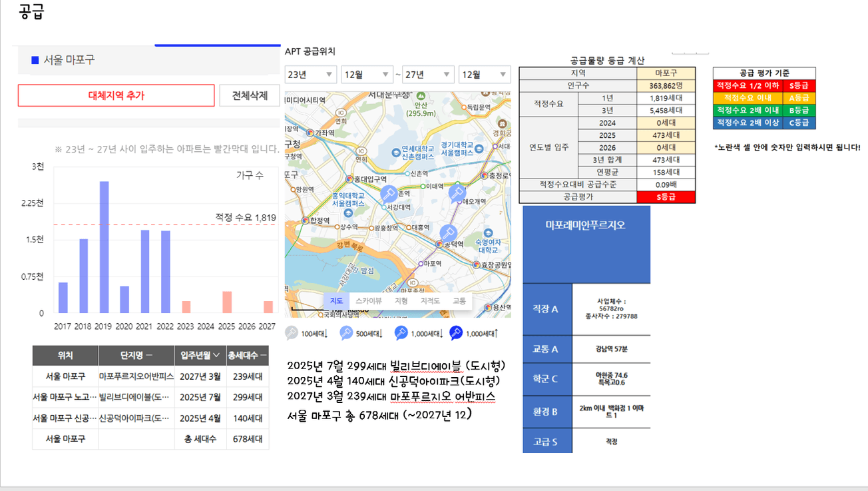The image size is (868, 491).
Task: Click the 독립문역 station marker
Action: [x=463, y=107]
